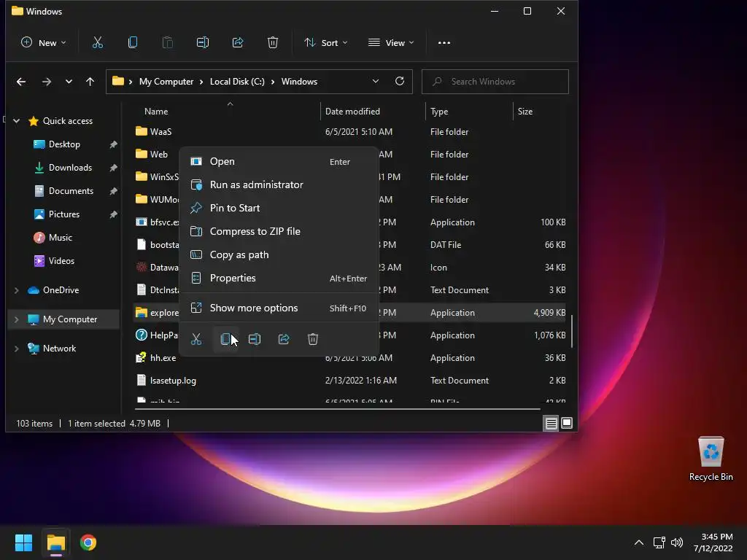Click the Rename icon in the context menu
The image size is (747, 560).
[x=255, y=339]
